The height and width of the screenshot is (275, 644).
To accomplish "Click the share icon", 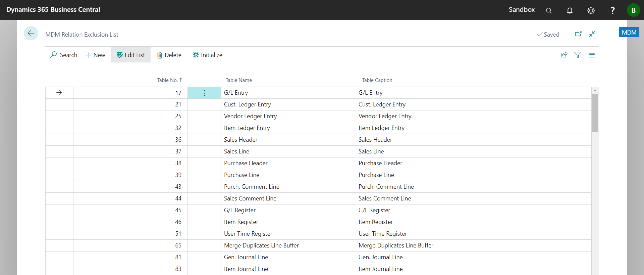I will [x=564, y=55].
